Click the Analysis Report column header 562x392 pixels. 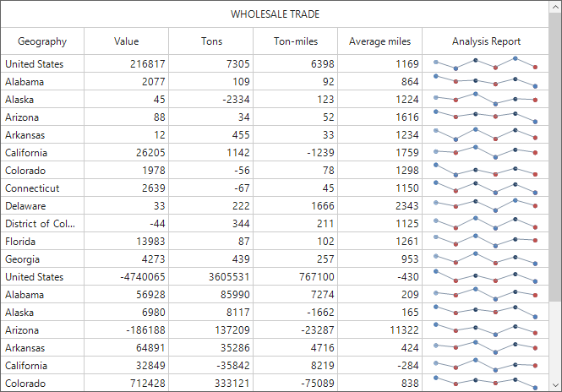click(486, 41)
